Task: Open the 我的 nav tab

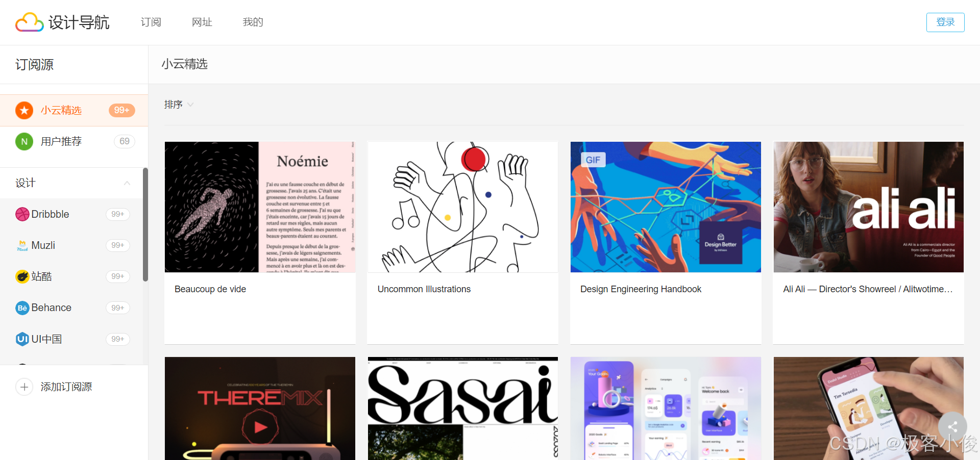Action: coord(253,22)
